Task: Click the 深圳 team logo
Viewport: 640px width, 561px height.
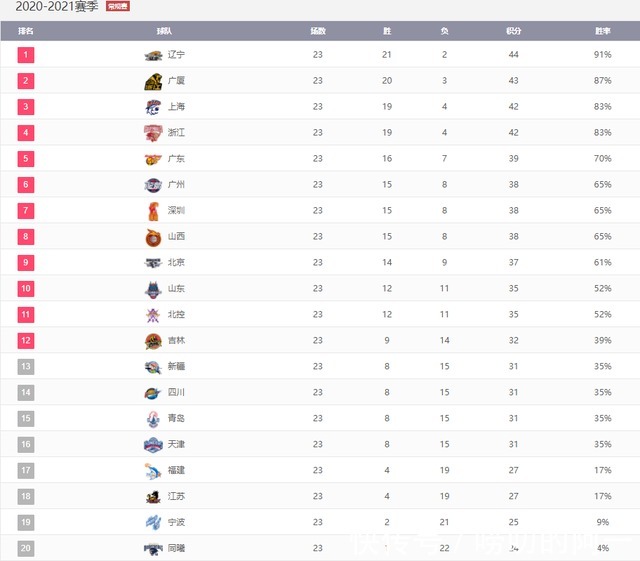Action: (153, 211)
